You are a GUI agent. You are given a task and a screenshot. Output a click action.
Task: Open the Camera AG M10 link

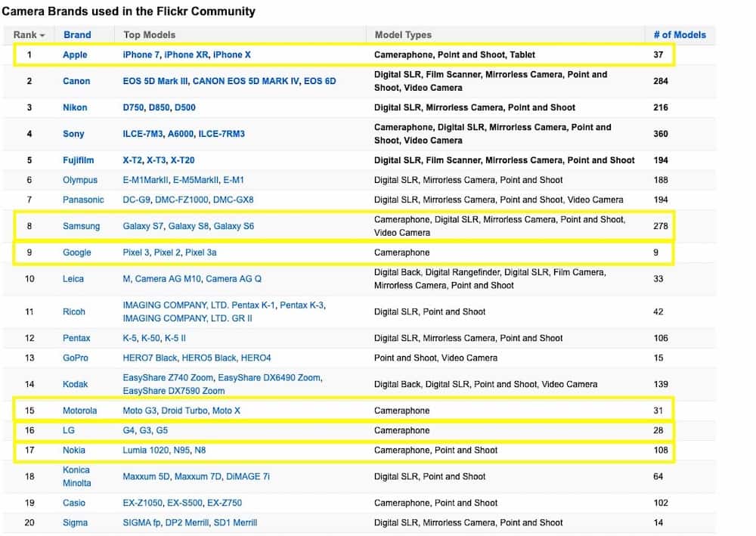(168, 279)
